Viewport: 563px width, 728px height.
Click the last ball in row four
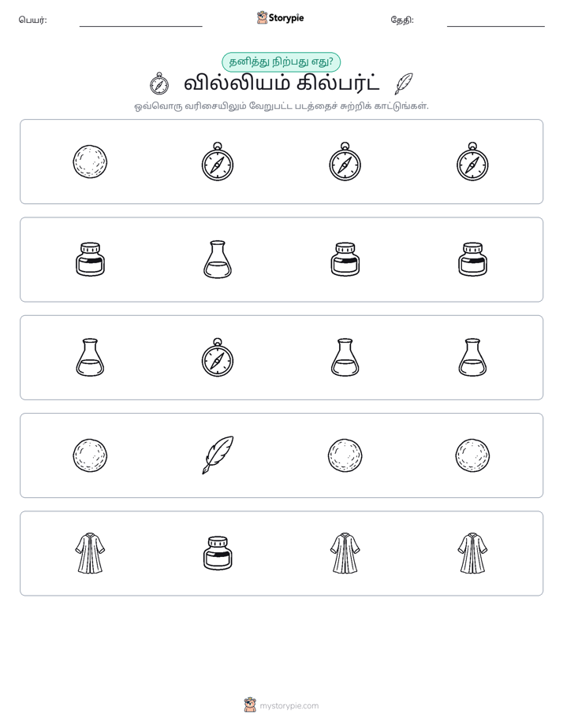(472, 455)
